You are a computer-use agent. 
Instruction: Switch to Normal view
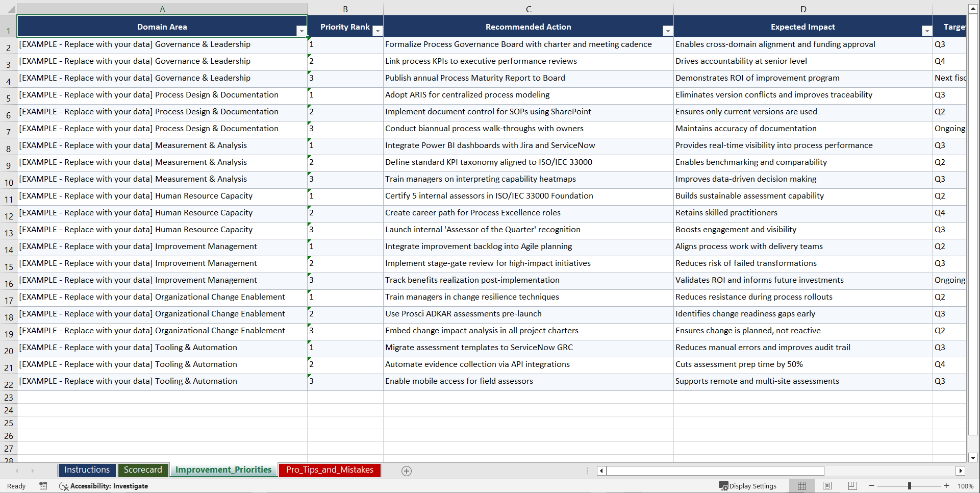(x=801, y=486)
